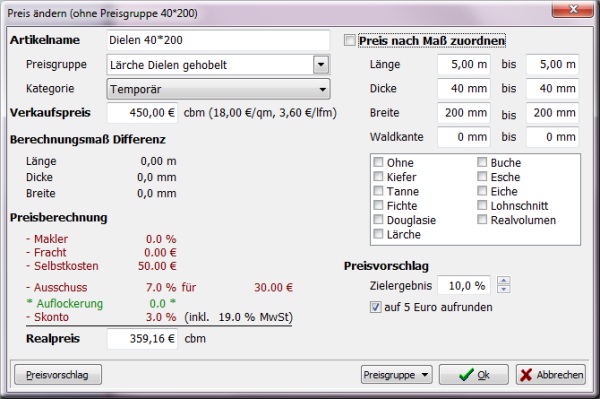600x399 pixels.
Task: Click the 19.0 % MwSt value
Action: coord(236,317)
